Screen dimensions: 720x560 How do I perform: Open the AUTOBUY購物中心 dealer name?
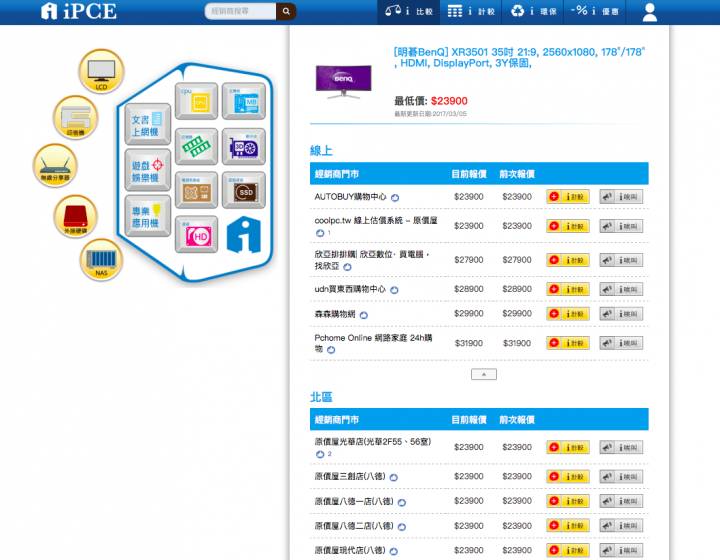[x=350, y=196]
